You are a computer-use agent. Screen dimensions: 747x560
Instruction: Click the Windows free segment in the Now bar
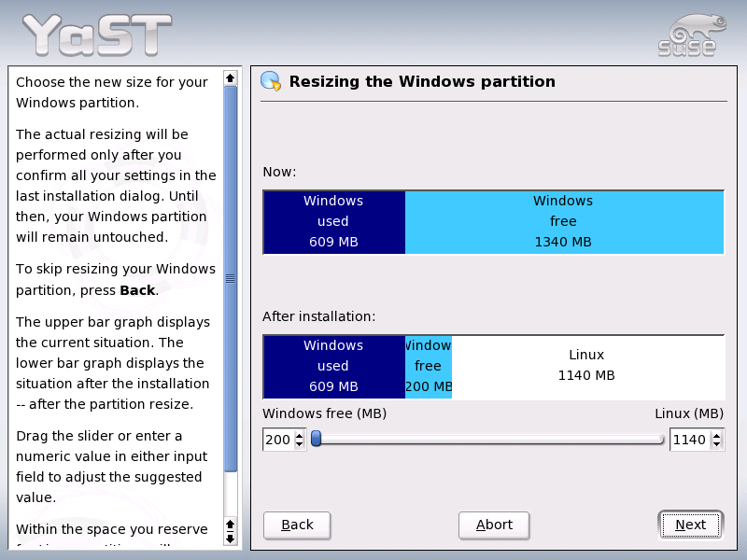click(x=563, y=221)
